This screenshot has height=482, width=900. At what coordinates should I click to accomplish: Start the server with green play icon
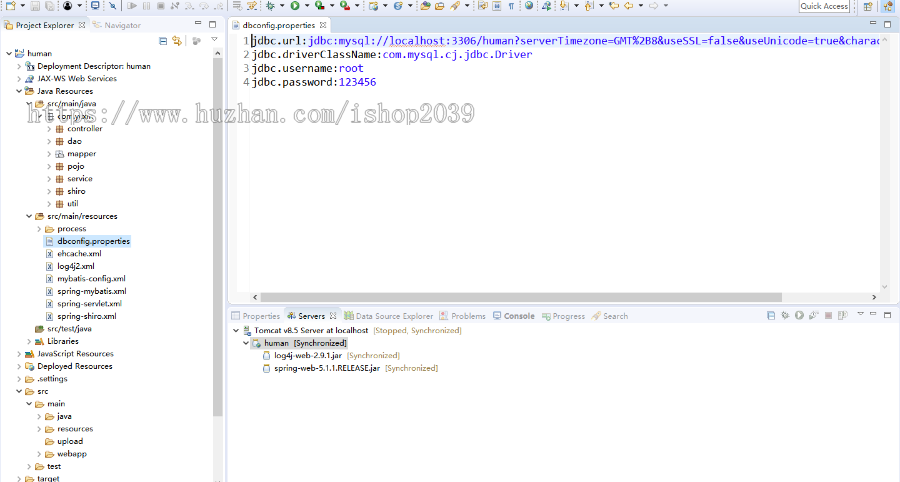pyautogui.click(x=799, y=315)
